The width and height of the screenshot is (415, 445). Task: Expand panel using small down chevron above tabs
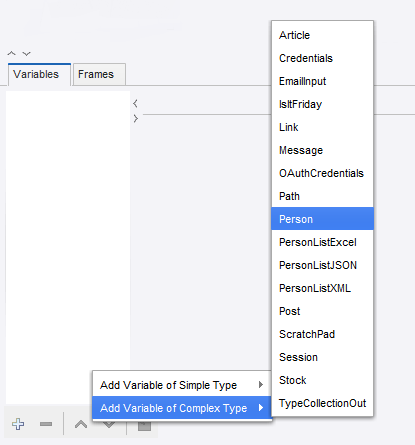pyautogui.click(x=27, y=53)
